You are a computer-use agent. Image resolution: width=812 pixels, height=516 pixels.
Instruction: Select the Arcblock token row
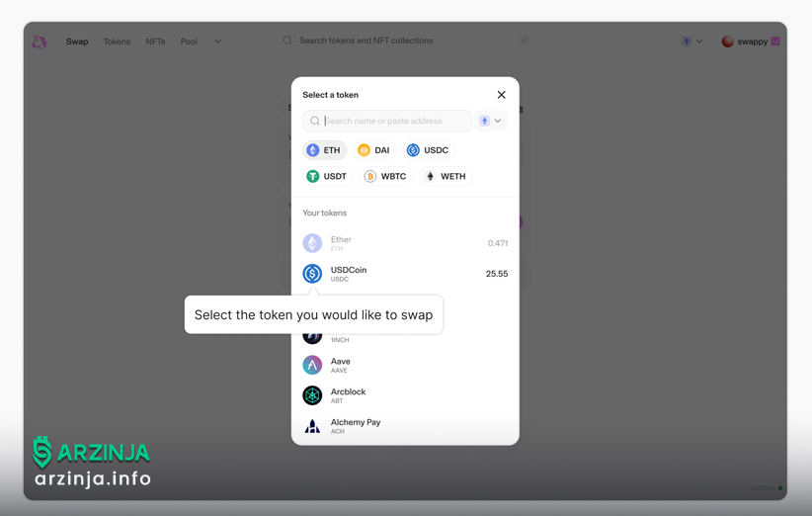[405, 395]
